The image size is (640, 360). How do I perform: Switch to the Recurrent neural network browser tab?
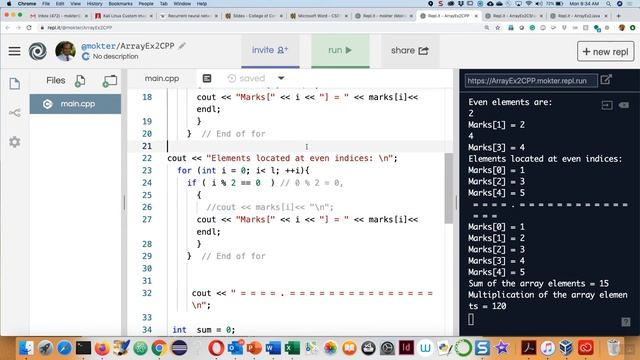[189, 16]
